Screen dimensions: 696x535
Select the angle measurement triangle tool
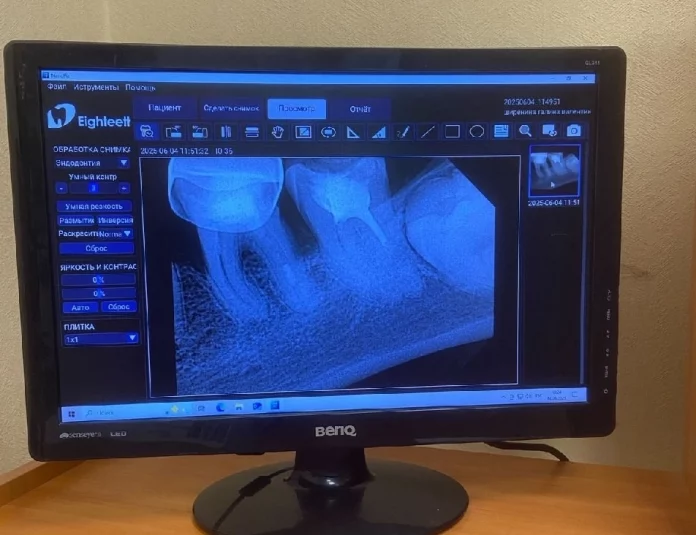353,132
